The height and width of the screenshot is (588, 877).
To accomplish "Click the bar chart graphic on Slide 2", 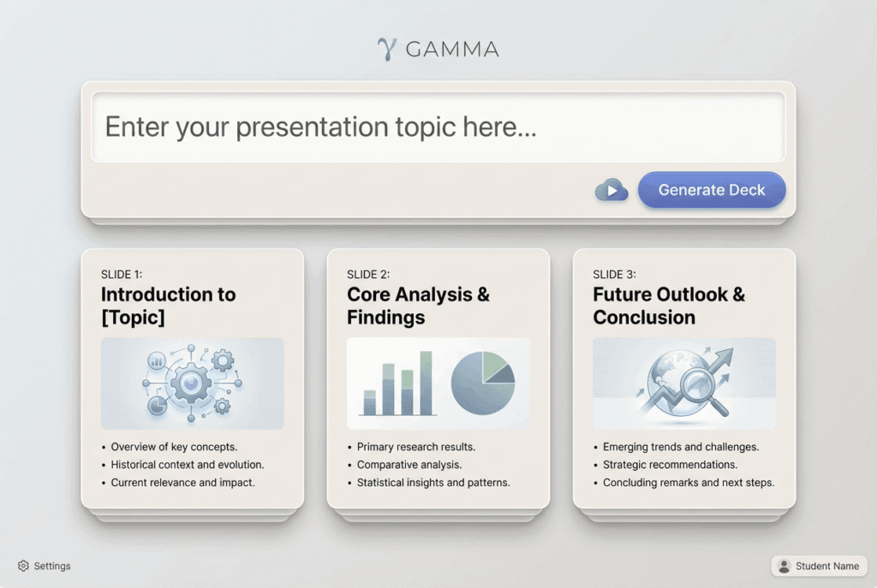I will tap(396, 383).
